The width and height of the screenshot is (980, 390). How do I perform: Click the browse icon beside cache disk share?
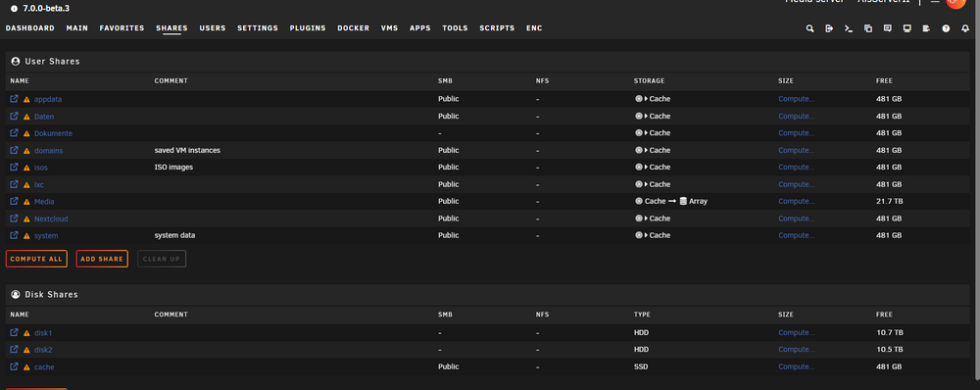15,366
